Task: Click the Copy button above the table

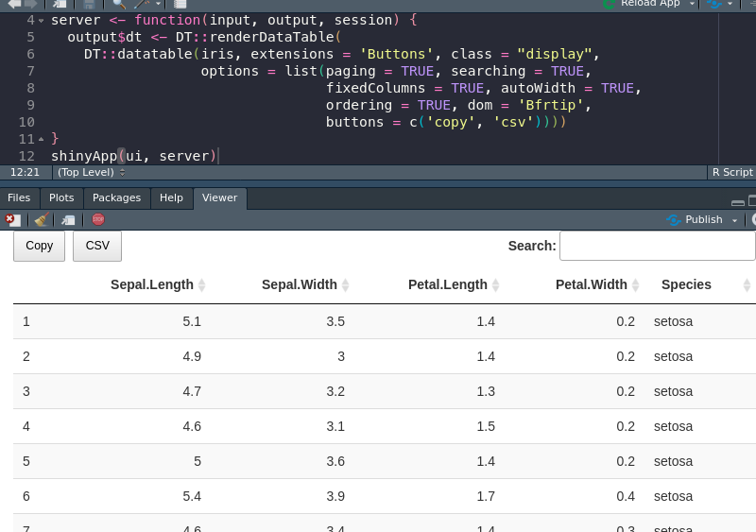Action: [39, 246]
